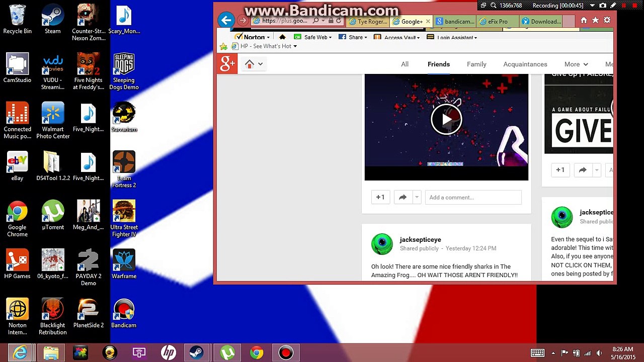This screenshot has height=362, width=644.
Task: Select the Bandicam desktop shortcut
Action: pyautogui.click(x=124, y=314)
